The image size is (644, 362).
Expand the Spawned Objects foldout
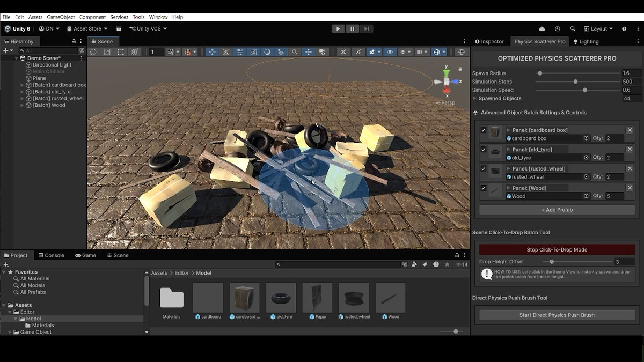pyautogui.click(x=474, y=99)
